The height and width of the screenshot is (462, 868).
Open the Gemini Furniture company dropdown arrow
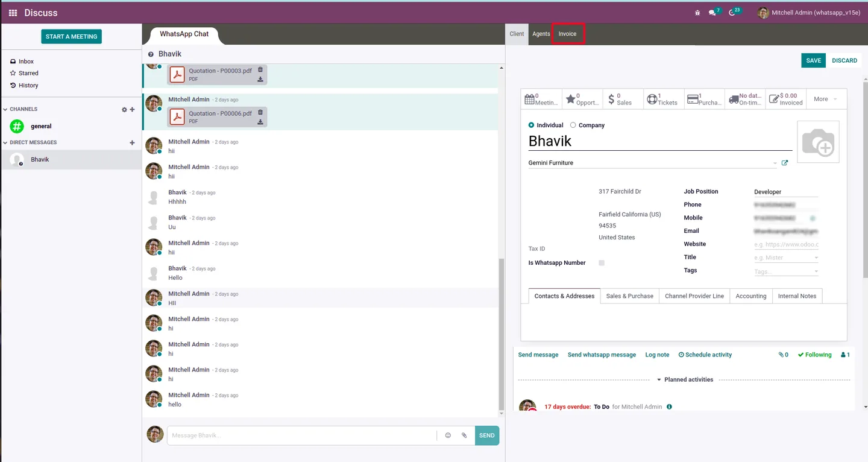coord(775,163)
